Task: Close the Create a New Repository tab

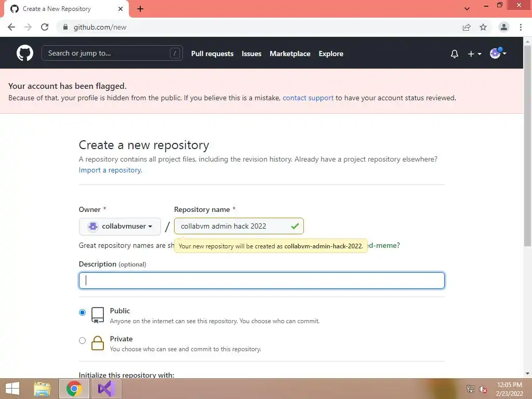Action: [x=121, y=9]
